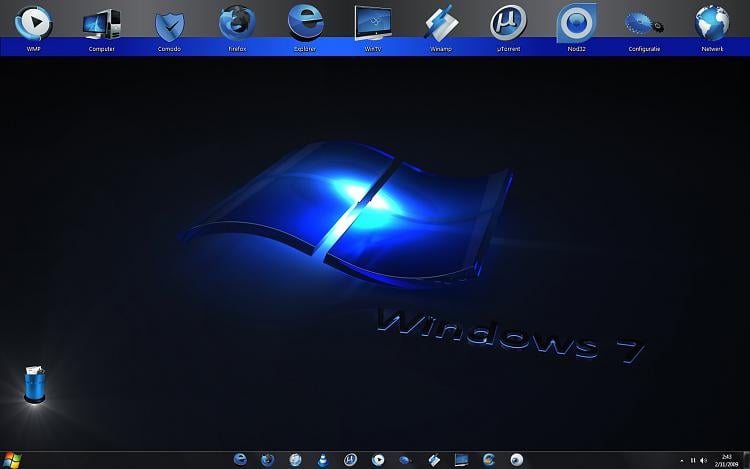This screenshot has height=469, width=750.
Task: Open the VLC cone icon in taskbar
Action: tap(323, 460)
